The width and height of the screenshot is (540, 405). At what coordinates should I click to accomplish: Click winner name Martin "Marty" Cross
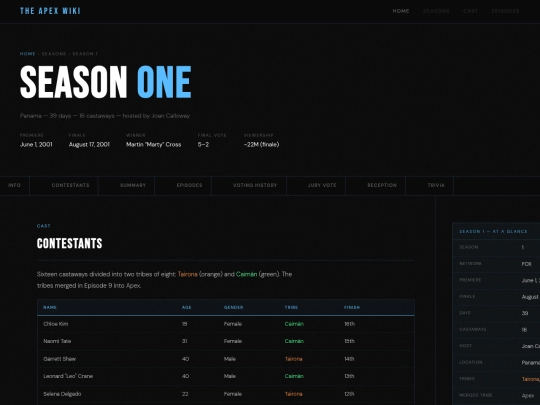tap(154, 145)
